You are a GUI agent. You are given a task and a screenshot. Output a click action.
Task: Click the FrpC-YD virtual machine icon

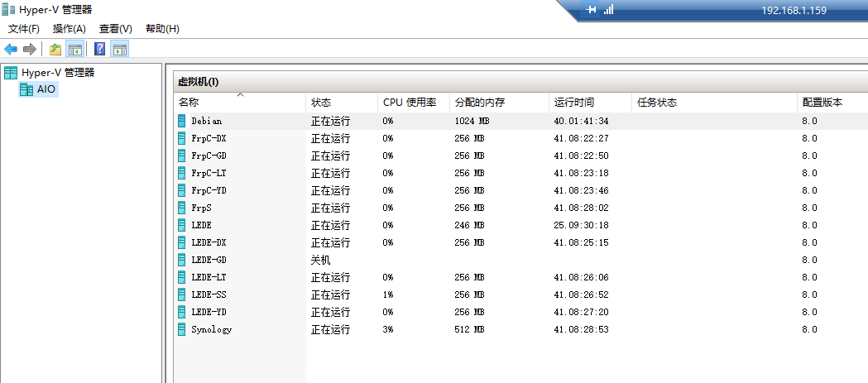tap(181, 190)
